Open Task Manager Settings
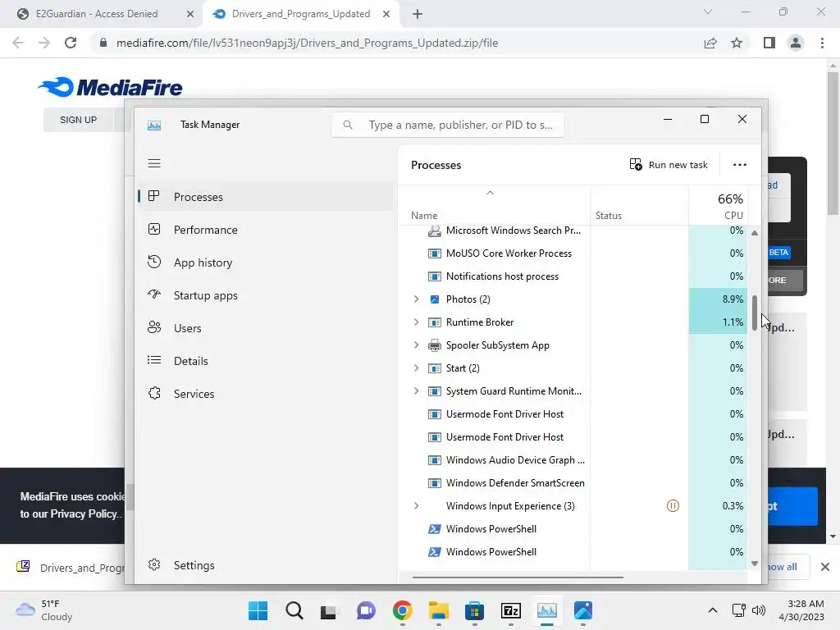Image resolution: width=840 pixels, height=630 pixels. coord(265,565)
